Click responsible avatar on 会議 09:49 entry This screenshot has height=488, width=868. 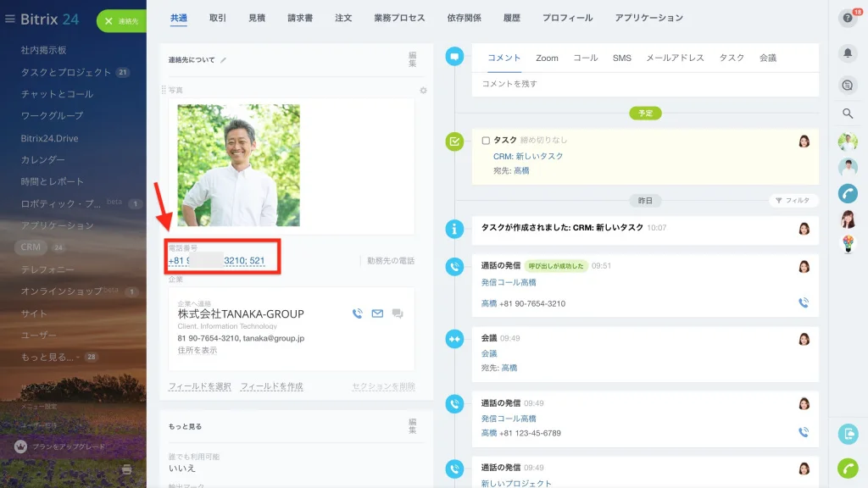pos(804,339)
